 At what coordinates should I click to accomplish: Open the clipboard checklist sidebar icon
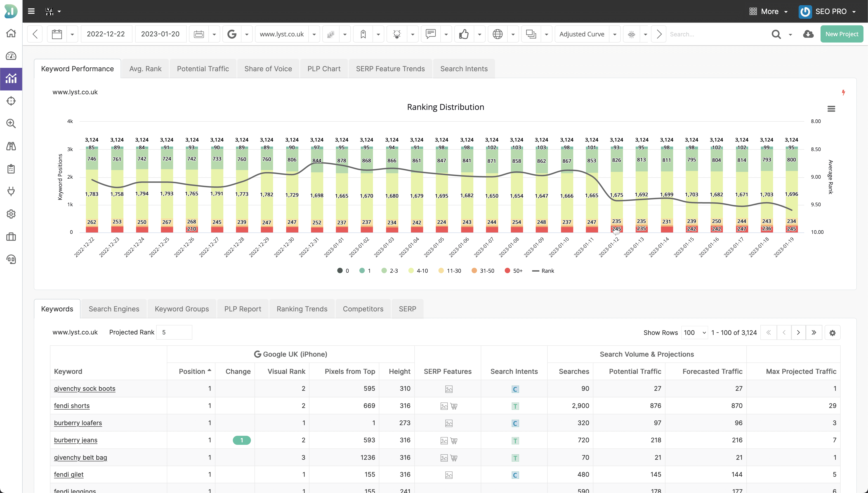(x=11, y=169)
